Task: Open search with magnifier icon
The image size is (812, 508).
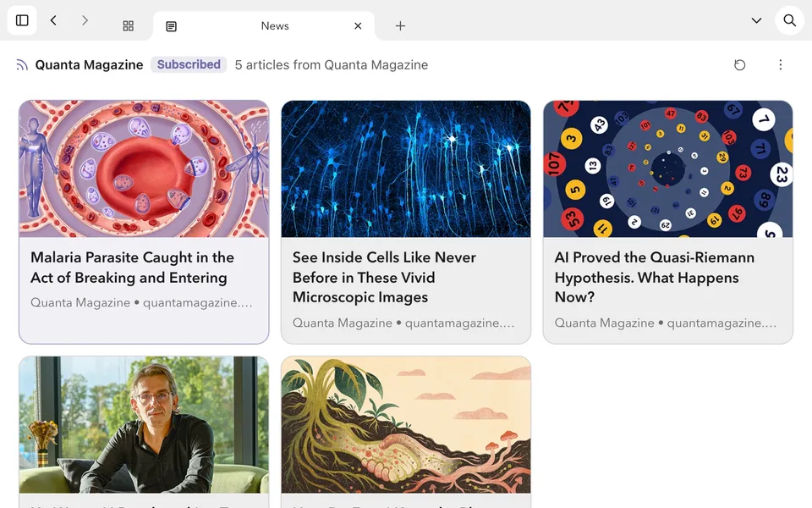Action: (x=790, y=20)
